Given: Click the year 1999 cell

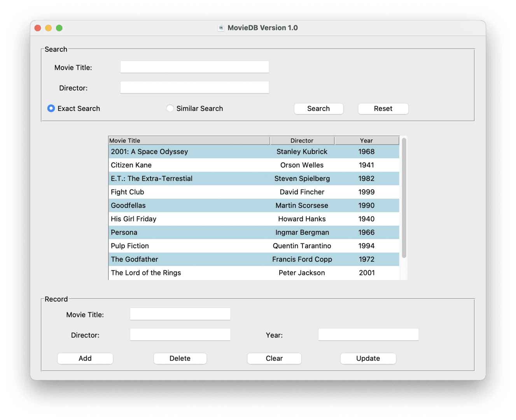Looking at the screenshot, I should pos(367,192).
